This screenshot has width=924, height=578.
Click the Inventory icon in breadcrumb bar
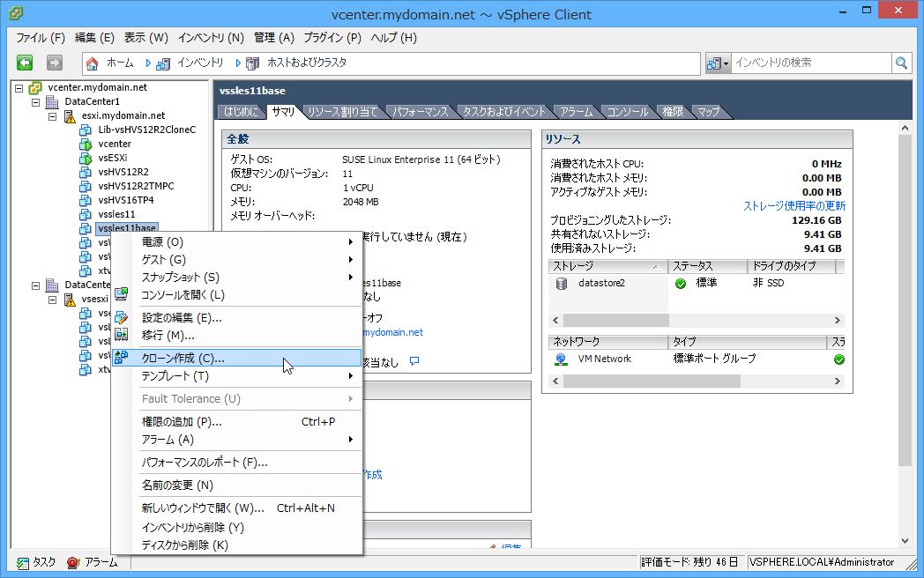pos(163,63)
